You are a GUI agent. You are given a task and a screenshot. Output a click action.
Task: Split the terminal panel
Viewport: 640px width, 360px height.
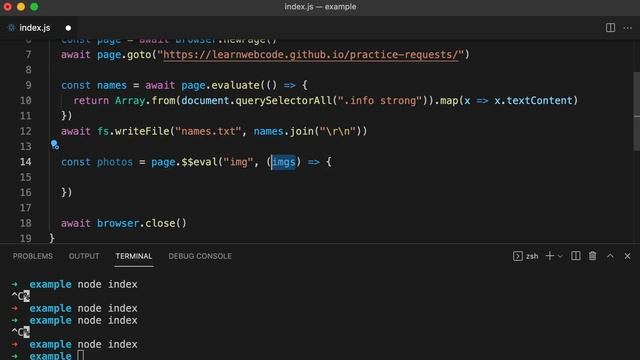pyautogui.click(x=576, y=256)
